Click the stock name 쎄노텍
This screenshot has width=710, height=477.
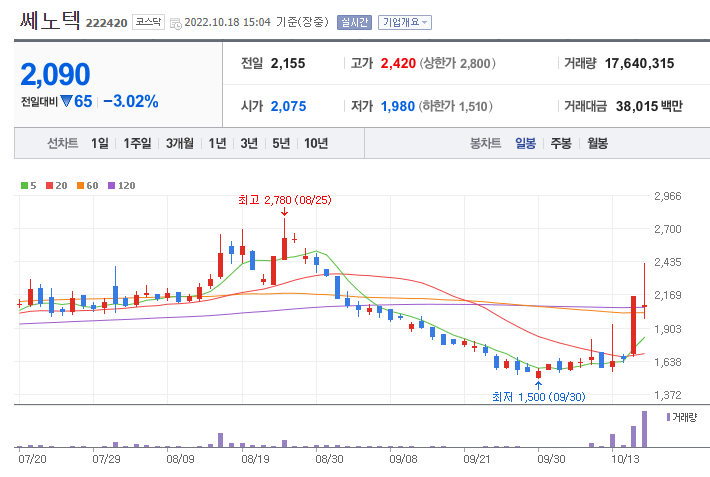click(x=50, y=20)
